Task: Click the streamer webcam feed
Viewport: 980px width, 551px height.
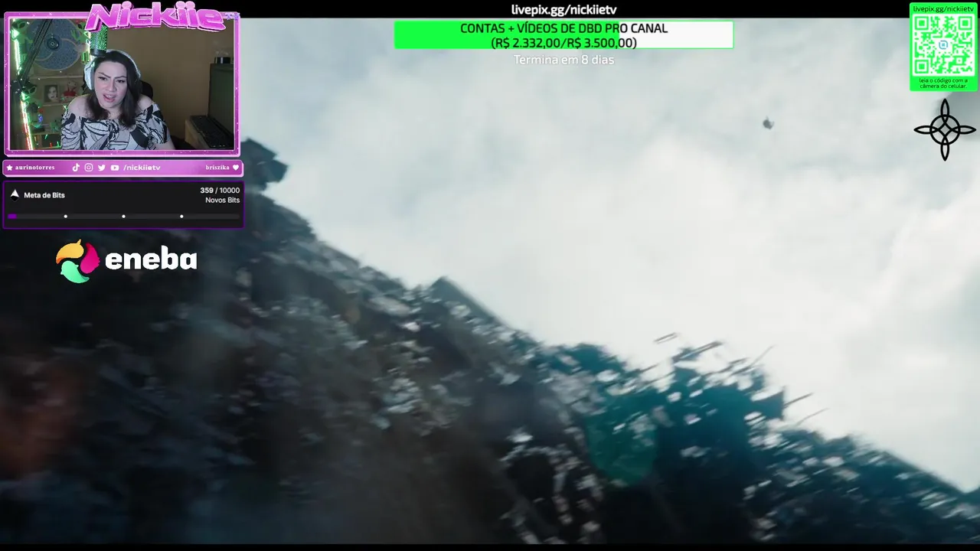Action: click(x=122, y=83)
